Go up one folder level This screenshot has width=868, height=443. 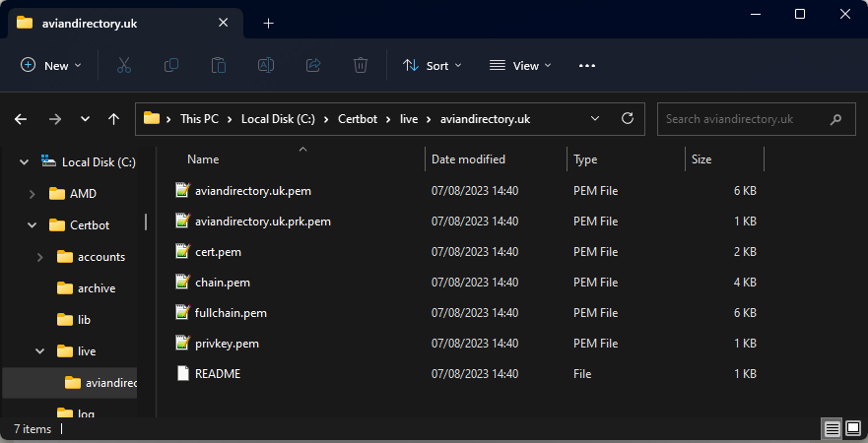tap(113, 119)
